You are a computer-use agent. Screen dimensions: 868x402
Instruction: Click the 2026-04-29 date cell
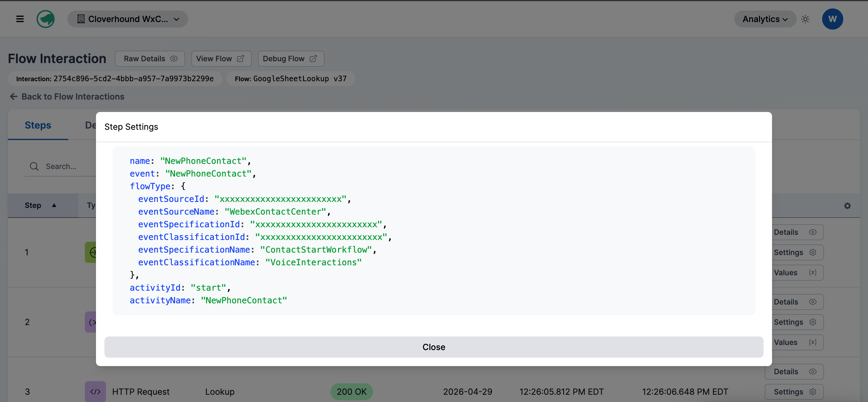click(x=468, y=391)
